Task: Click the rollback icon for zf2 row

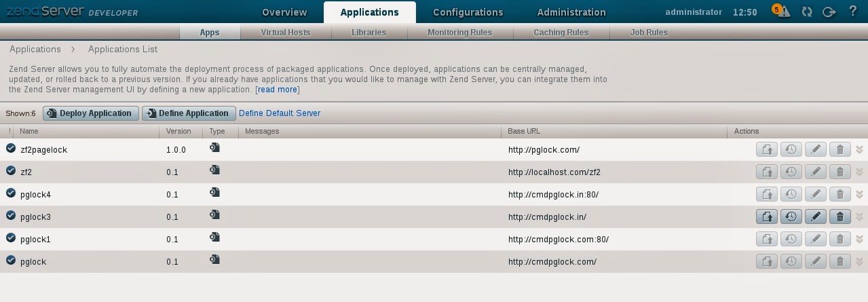Action: point(791,172)
